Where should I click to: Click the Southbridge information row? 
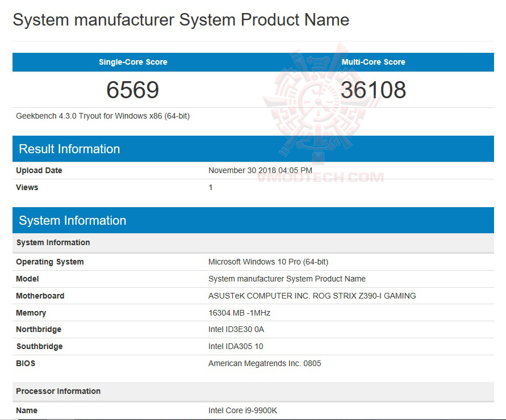pos(236,346)
